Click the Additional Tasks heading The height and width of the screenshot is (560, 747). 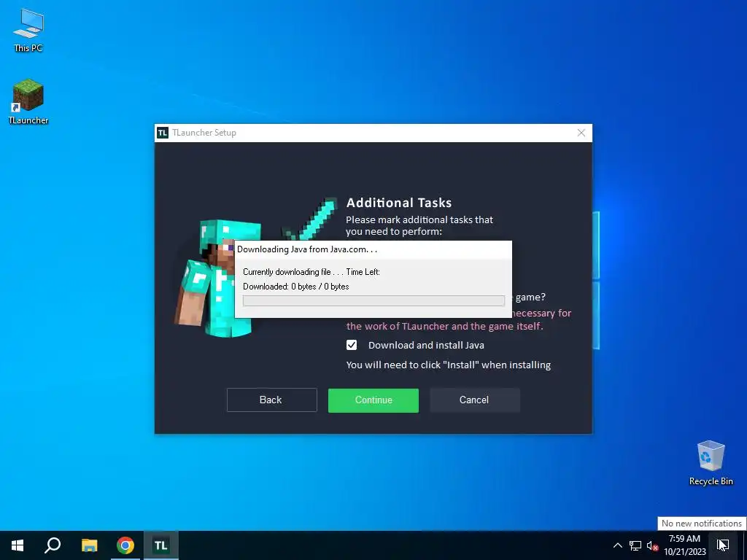pyautogui.click(x=399, y=203)
